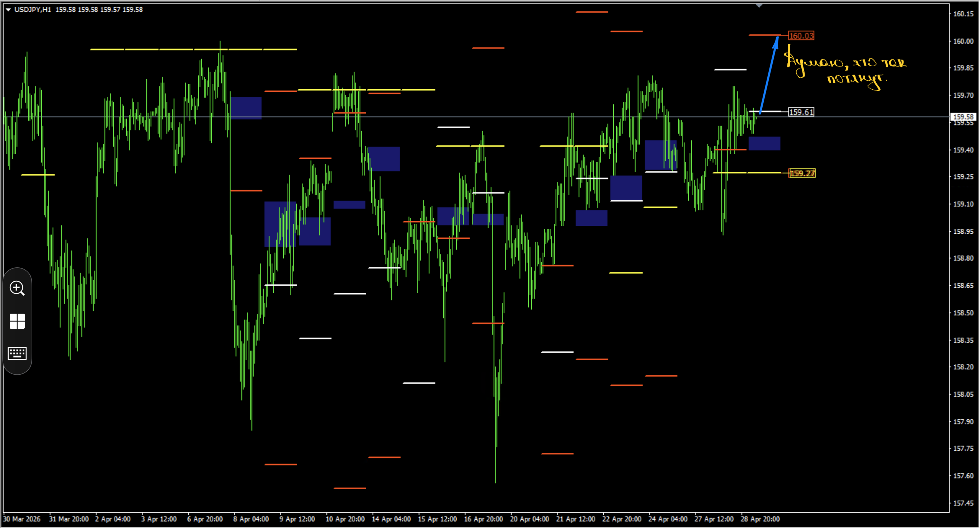The height and width of the screenshot is (528, 980).
Task: Click the USDJPY,H1 chart title text
Action: click(x=33, y=10)
